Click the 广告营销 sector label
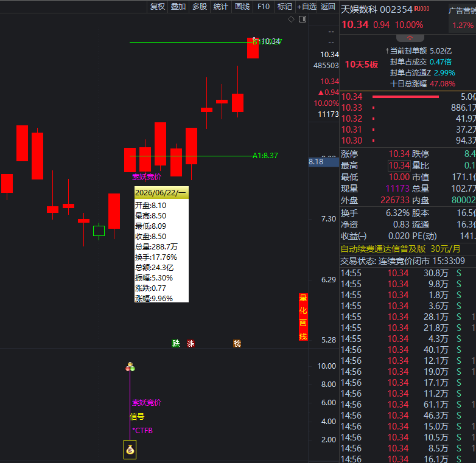This screenshot has height=463, width=476. point(462,11)
